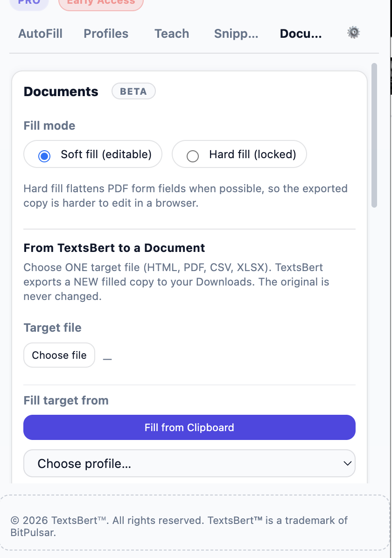Screen dimensions: 392x558
Task: Select the Hard fill (locked) radio button
Action: coord(193,156)
